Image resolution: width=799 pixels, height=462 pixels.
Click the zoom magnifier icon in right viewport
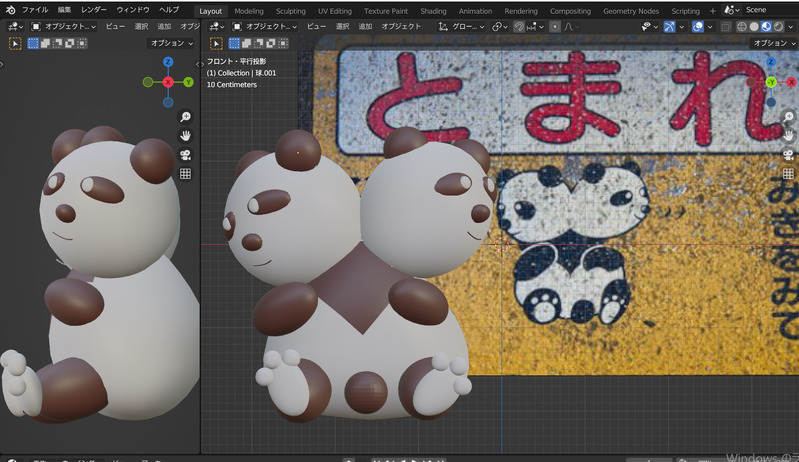(788, 117)
